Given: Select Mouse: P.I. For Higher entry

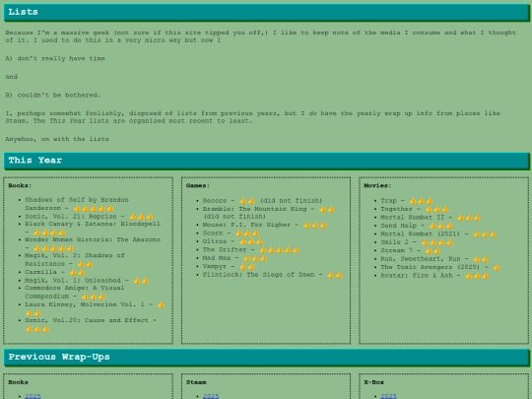Looking at the screenshot, I should point(265,225).
